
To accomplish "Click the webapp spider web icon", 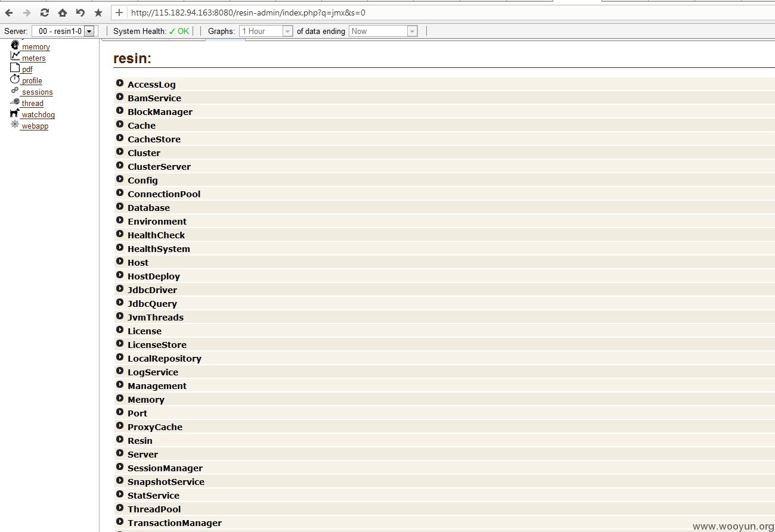I will pos(15,125).
